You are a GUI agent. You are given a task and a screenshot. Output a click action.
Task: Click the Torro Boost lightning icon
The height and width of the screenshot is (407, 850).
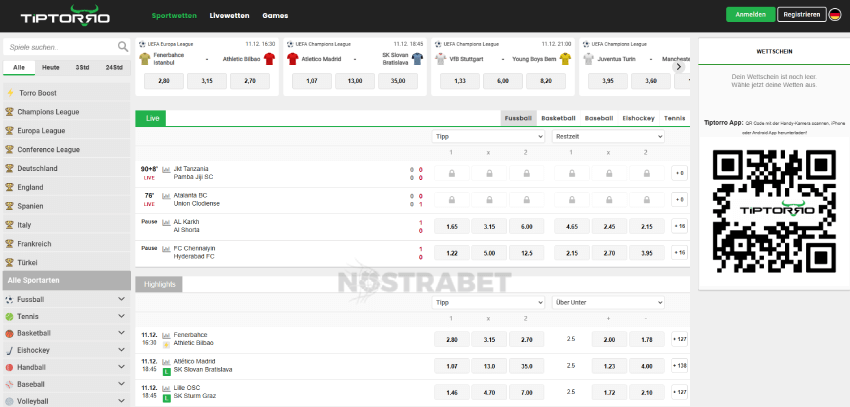pos(10,93)
